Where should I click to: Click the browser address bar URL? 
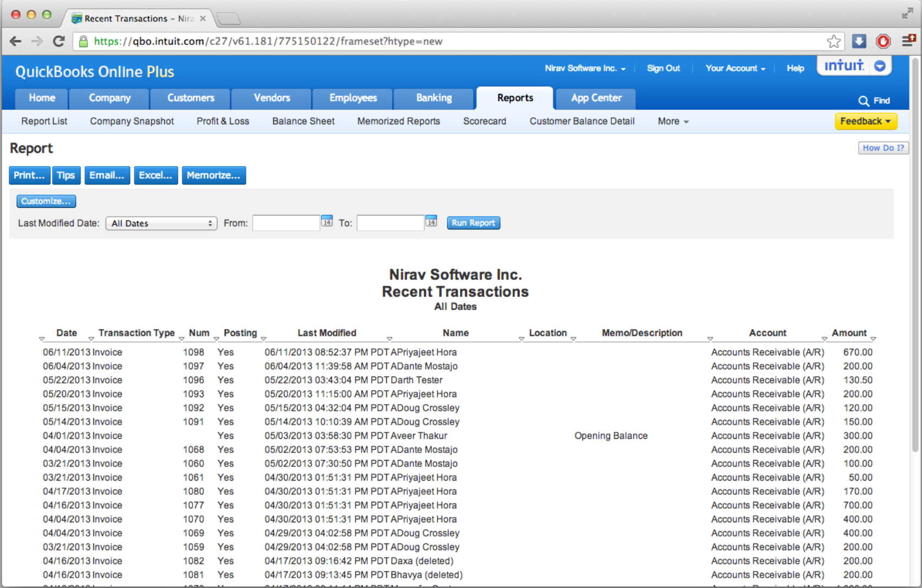pos(268,41)
